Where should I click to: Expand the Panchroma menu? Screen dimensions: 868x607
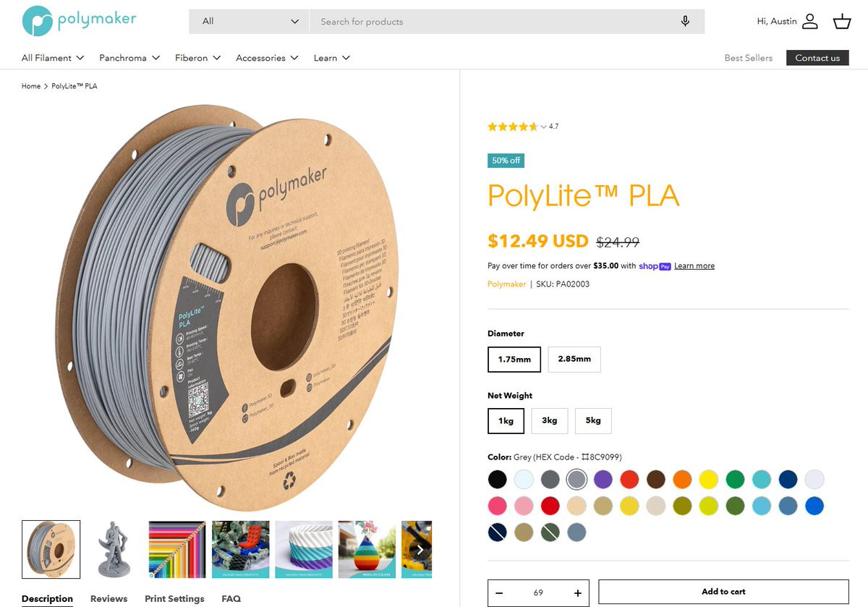[x=129, y=58]
